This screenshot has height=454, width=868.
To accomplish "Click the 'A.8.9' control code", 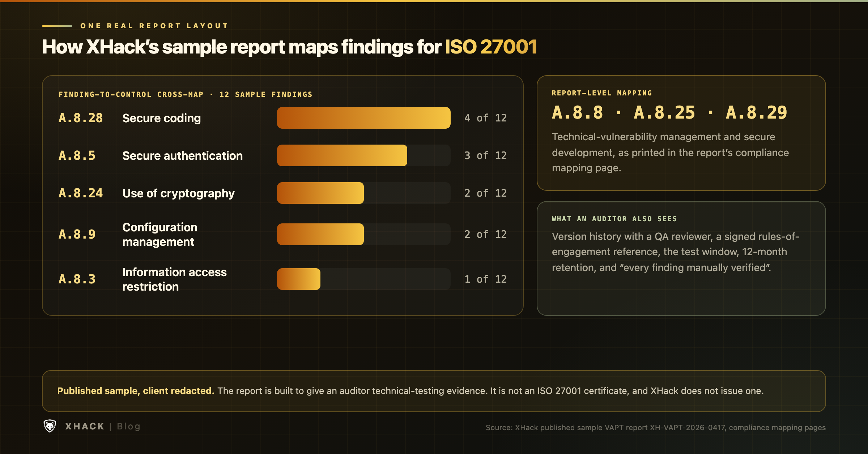I will tap(77, 234).
